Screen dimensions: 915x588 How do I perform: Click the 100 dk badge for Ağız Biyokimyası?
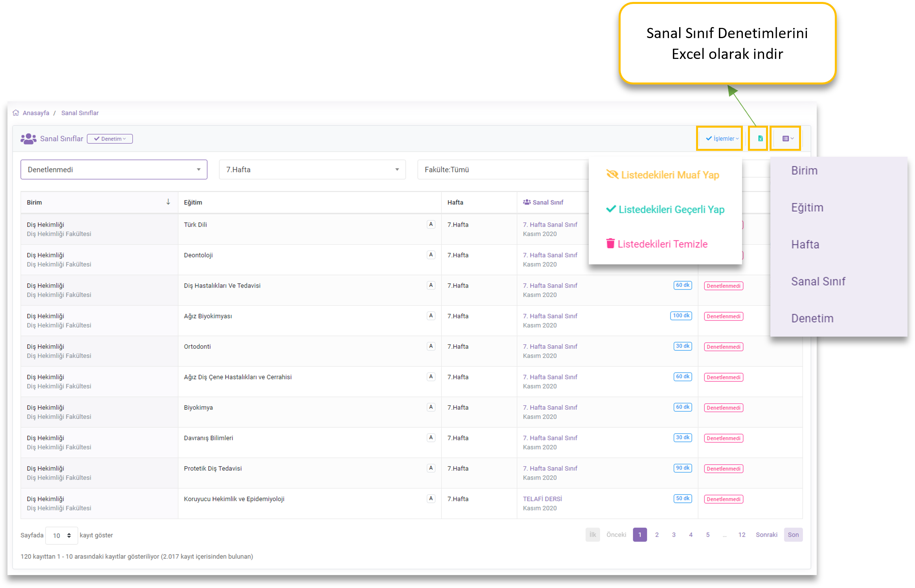(x=681, y=316)
